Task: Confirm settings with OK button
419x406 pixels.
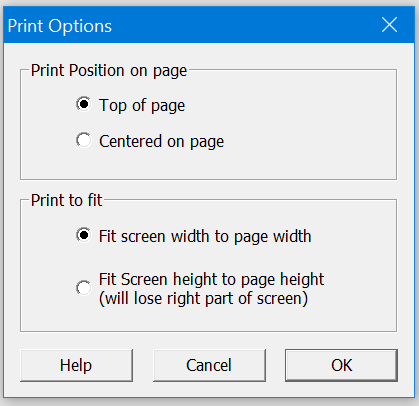Action: click(x=341, y=365)
